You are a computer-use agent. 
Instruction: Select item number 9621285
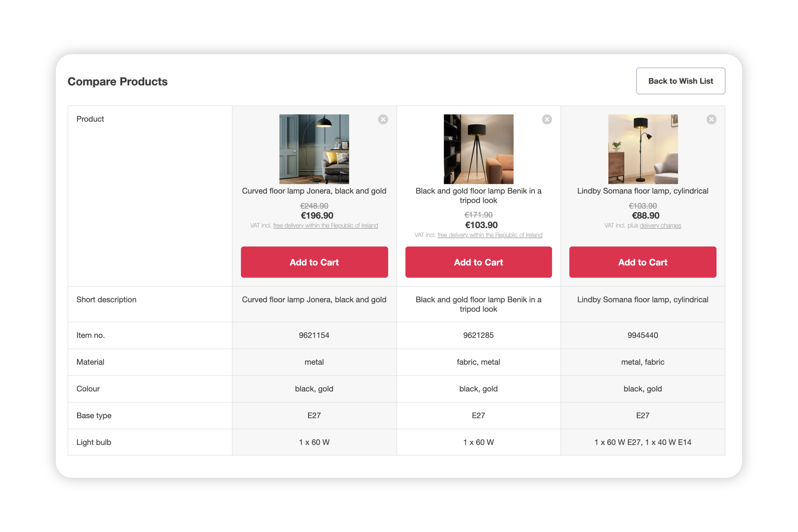479,336
